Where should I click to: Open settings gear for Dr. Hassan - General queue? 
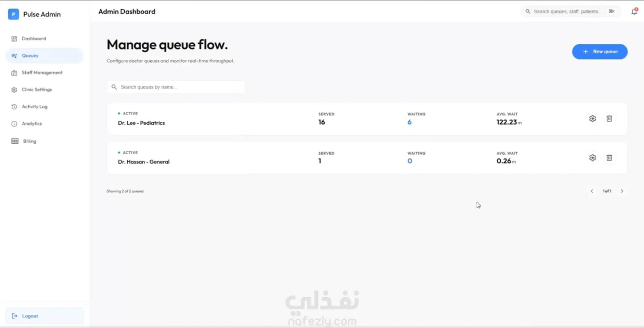tap(592, 158)
